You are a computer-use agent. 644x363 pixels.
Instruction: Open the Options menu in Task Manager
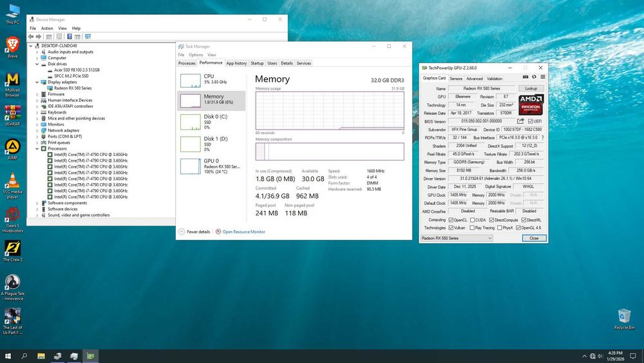(196, 55)
